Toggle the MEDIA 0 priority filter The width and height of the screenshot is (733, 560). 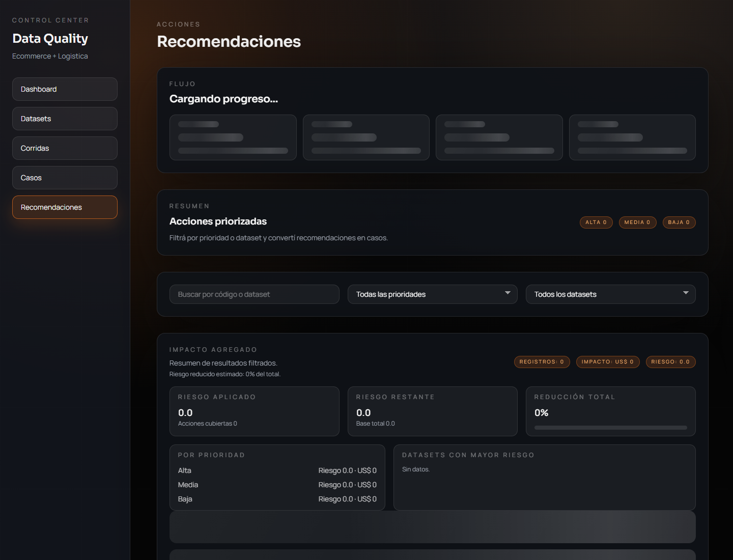click(637, 222)
